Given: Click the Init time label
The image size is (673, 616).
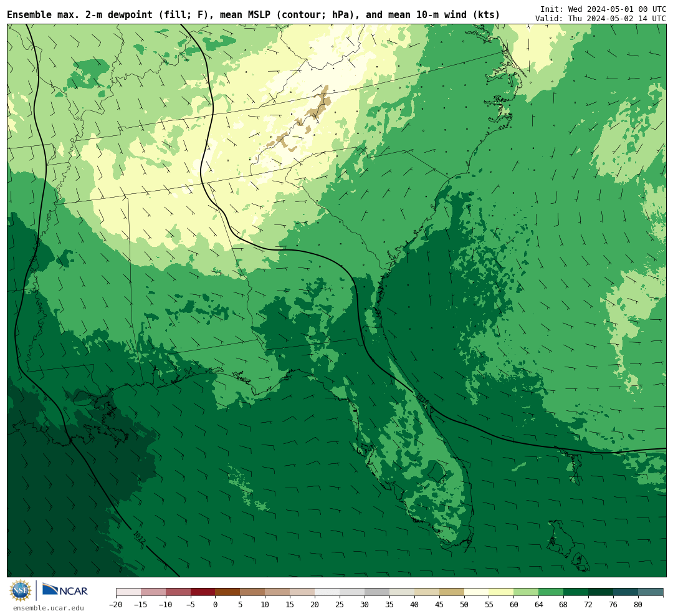Looking at the screenshot, I should coord(603,9).
